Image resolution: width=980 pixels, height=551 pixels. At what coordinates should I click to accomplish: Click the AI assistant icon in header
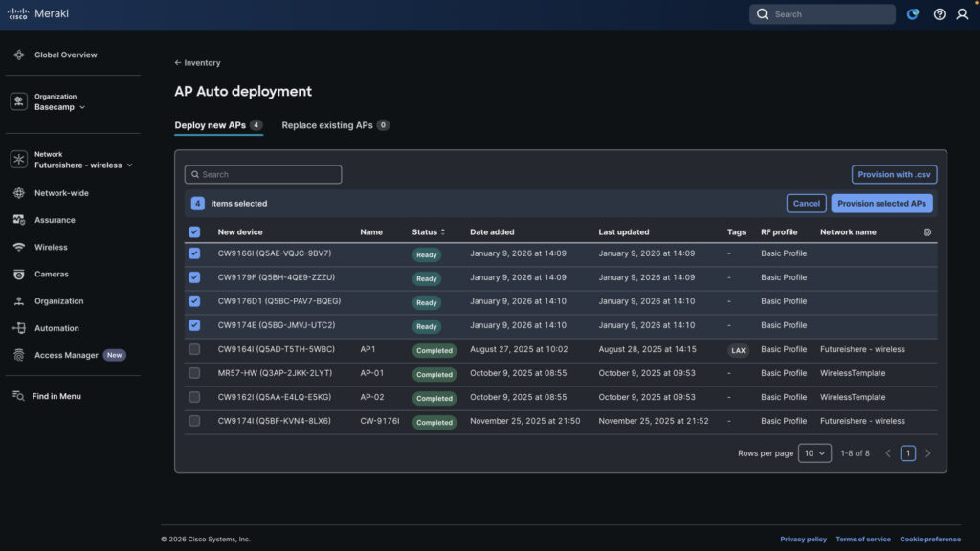913,14
